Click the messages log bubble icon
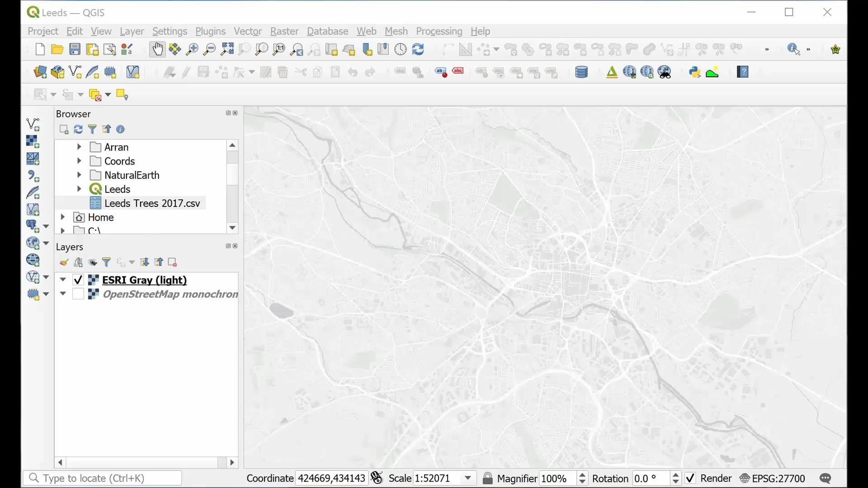This screenshot has height=488, width=868. pyautogui.click(x=825, y=479)
